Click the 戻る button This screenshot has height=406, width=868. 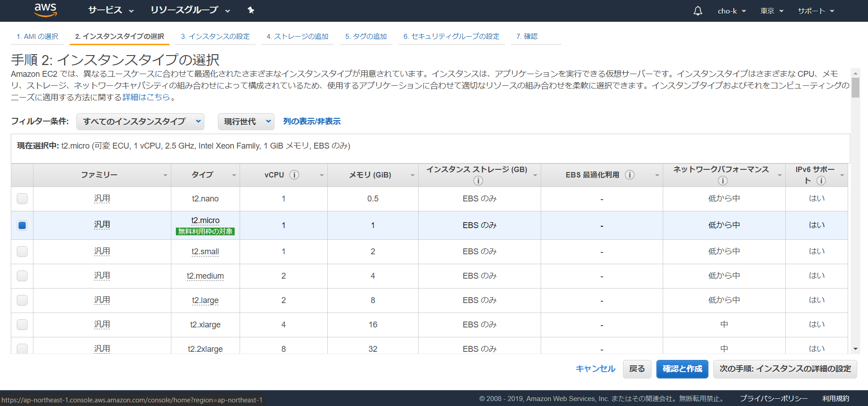coord(637,369)
